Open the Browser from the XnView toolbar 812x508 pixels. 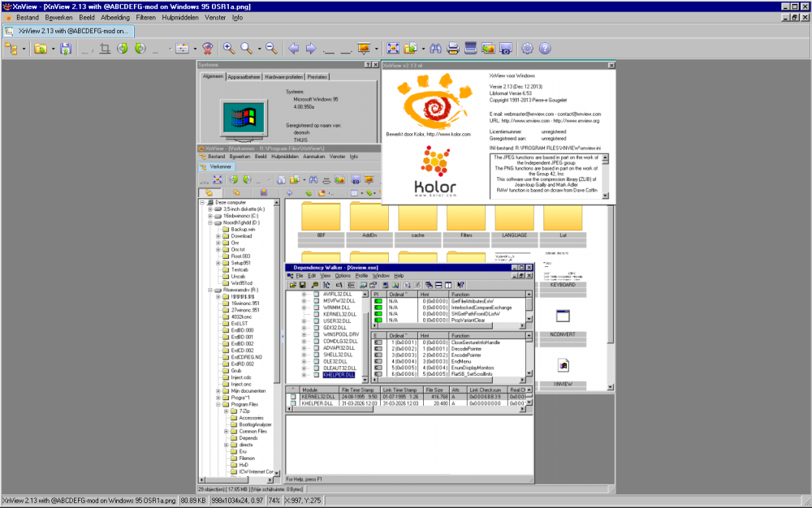(x=11, y=49)
